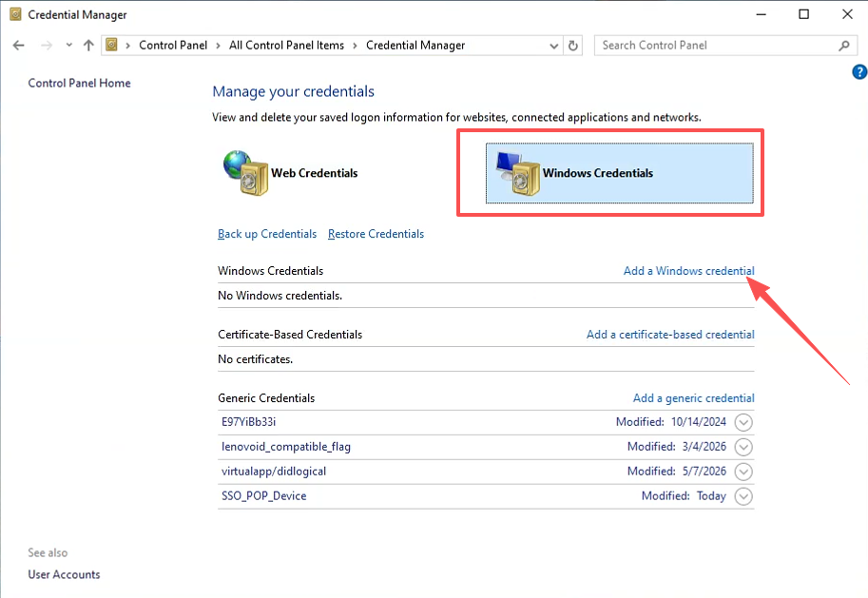Click the address bar Control Panel icon
This screenshot has width=868, height=598.
(111, 45)
